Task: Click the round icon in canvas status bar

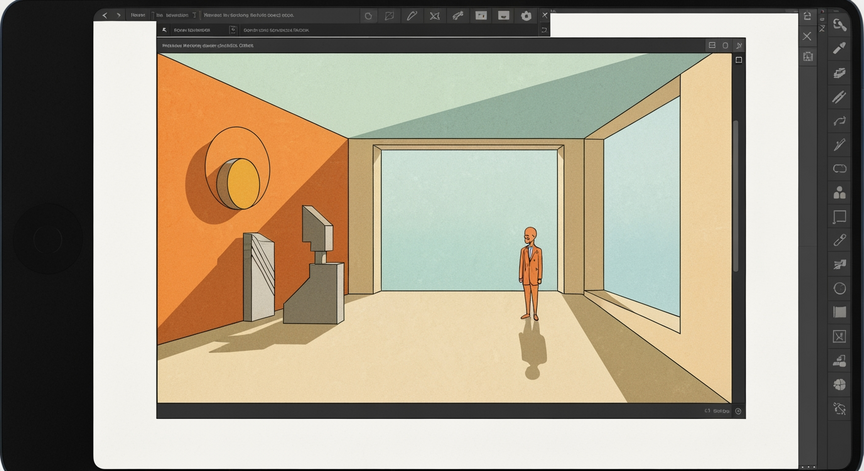Action: pyautogui.click(x=738, y=411)
